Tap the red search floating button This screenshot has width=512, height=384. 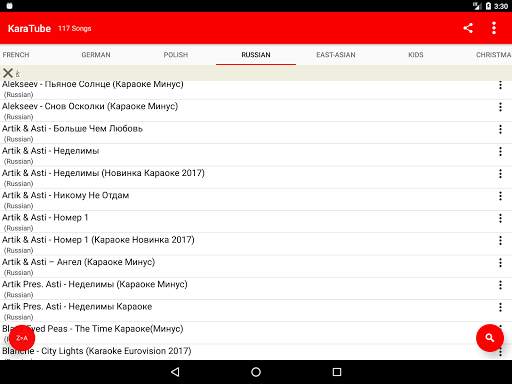click(490, 338)
